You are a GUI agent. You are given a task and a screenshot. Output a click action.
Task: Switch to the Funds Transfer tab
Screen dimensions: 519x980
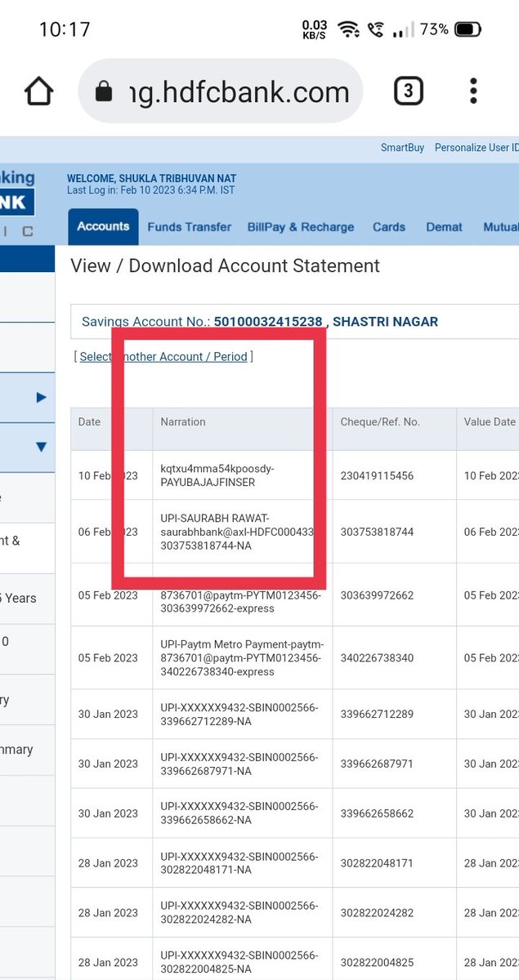[x=190, y=227]
